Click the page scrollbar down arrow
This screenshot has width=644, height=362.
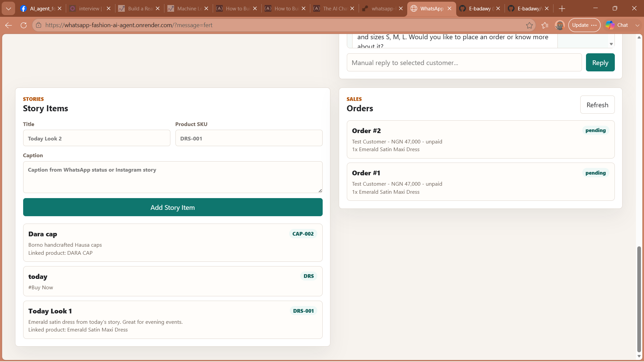[x=639, y=356]
